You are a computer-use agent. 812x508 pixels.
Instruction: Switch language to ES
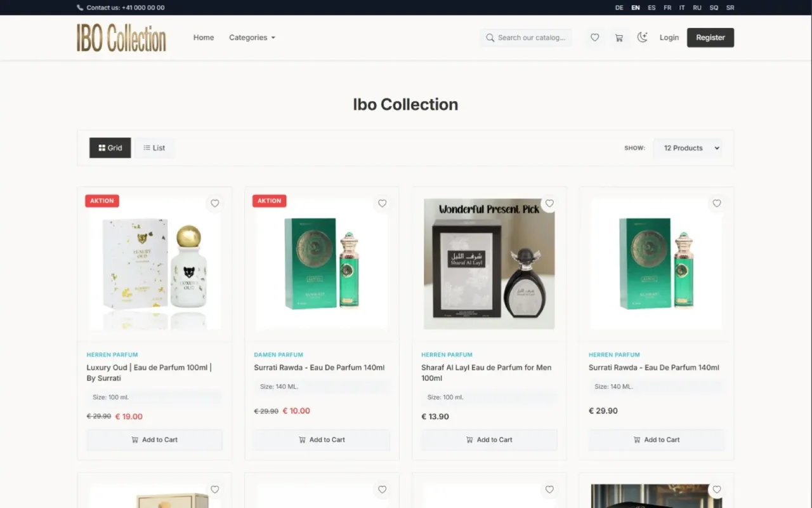pyautogui.click(x=652, y=8)
